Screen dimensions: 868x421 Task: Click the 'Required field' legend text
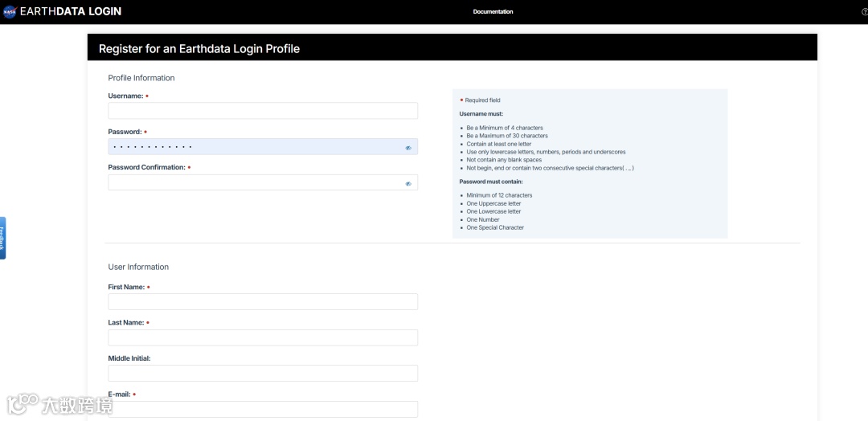483,100
